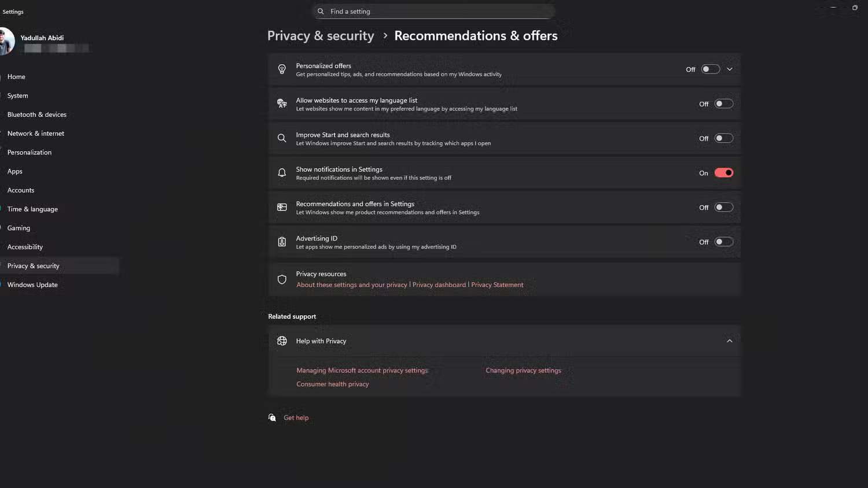Enable the Advertising ID toggle
868x488 pixels.
723,242
